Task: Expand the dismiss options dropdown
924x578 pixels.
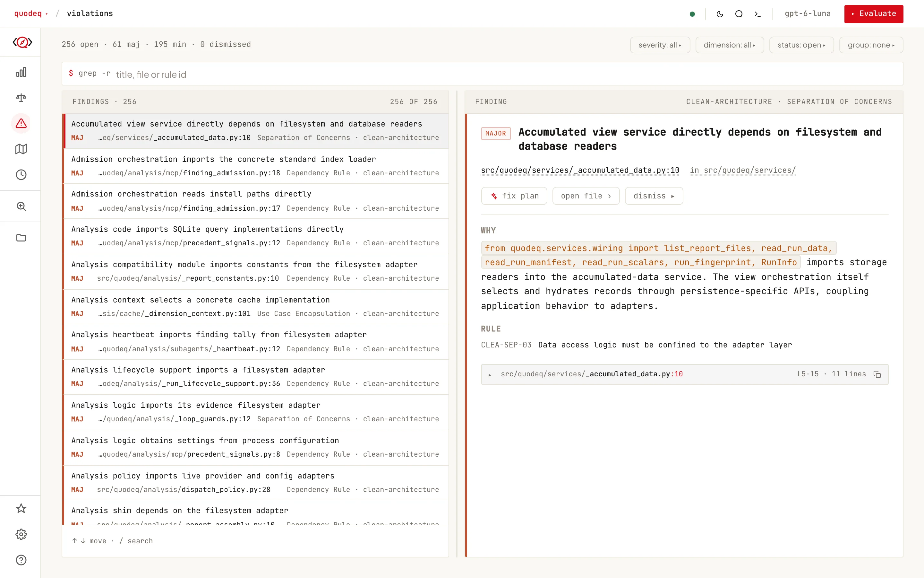Action: pyautogui.click(x=654, y=196)
